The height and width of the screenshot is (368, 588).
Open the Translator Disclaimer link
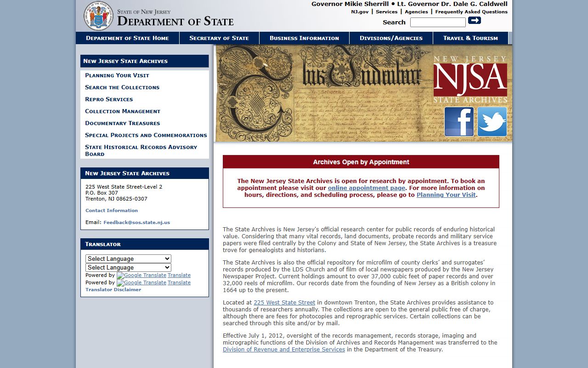click(113, 290)
